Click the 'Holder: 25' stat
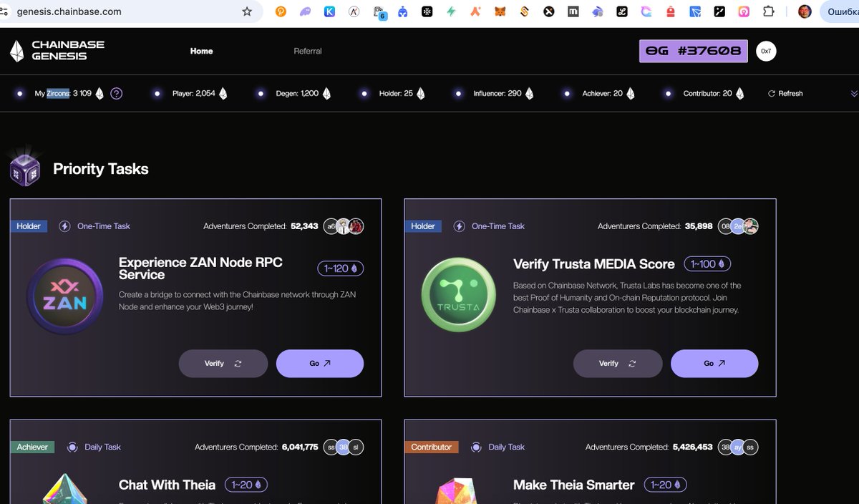The image size is (859, 504). point(396,94)
